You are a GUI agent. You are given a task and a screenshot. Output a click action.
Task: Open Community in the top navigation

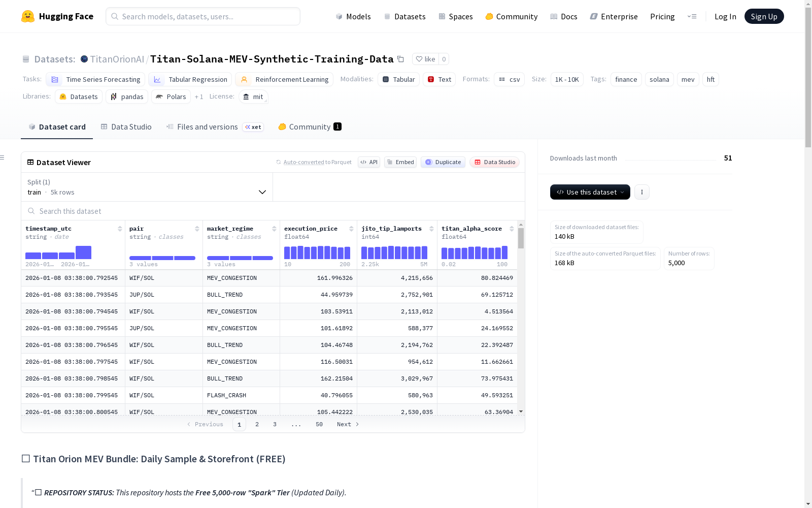click(512, 16)
